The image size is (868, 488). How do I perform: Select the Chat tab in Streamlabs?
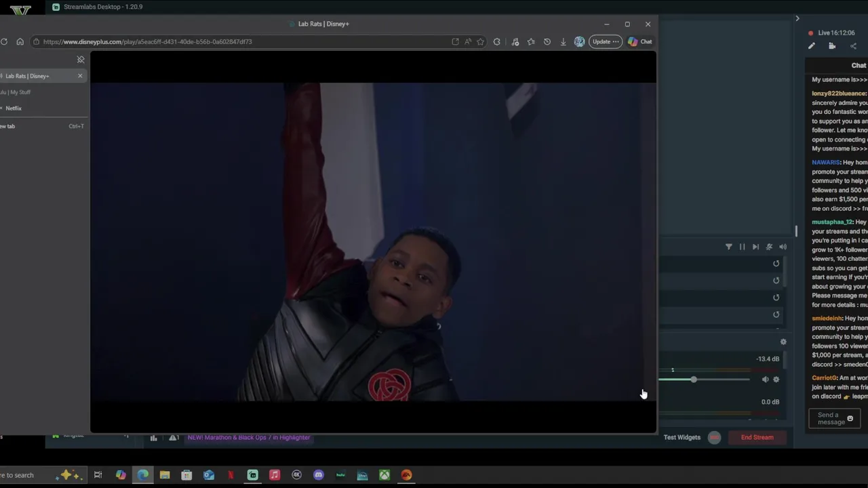pos(859,66)
